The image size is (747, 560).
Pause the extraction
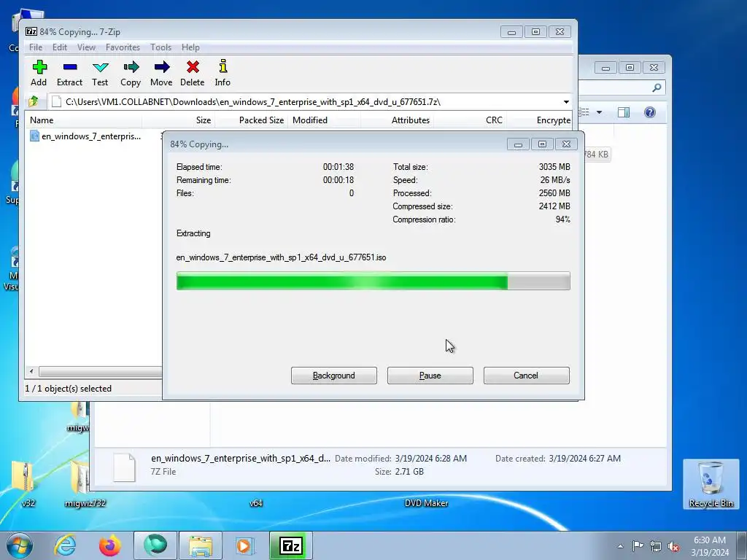(430, 376)
